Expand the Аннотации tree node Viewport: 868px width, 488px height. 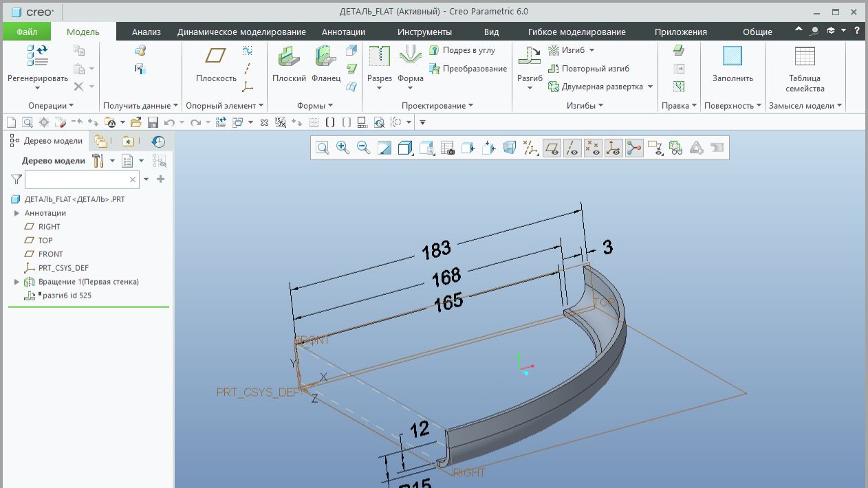(x=17, y=213)
